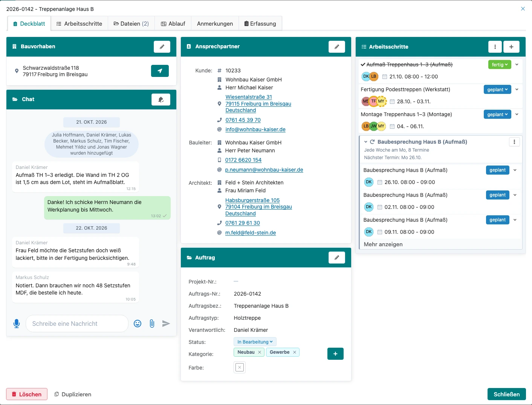This screenshot has width=532, height=405.
Task: Switch to the Deckblatt tab
Action: tap(29, 23)
